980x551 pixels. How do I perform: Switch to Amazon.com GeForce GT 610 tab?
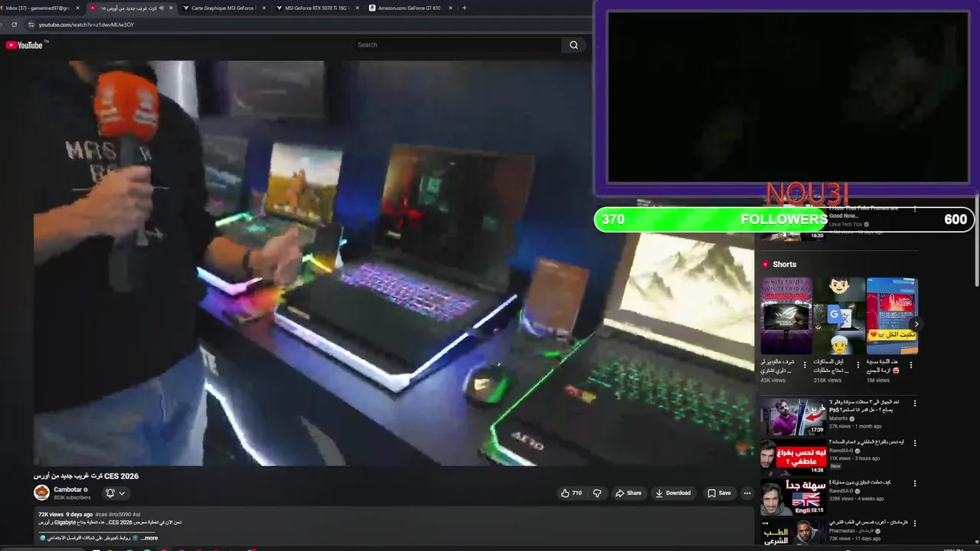coord(409,8)
